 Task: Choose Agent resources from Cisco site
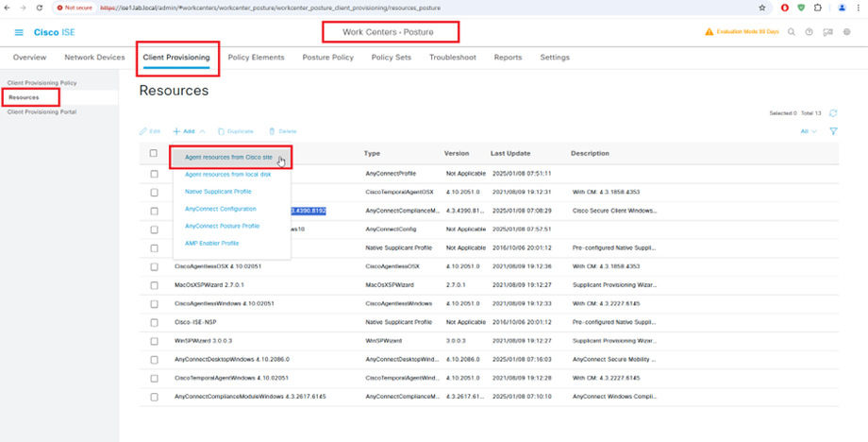228,157
